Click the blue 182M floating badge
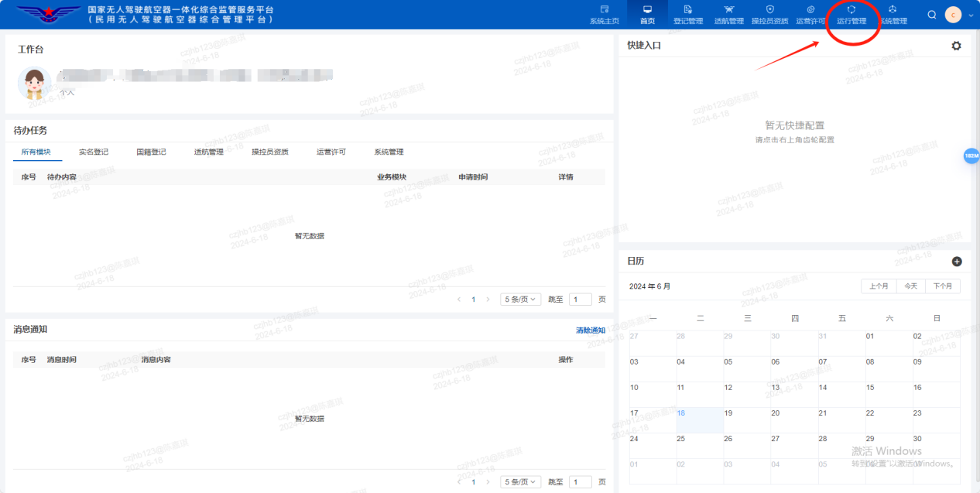 (971, 156)
